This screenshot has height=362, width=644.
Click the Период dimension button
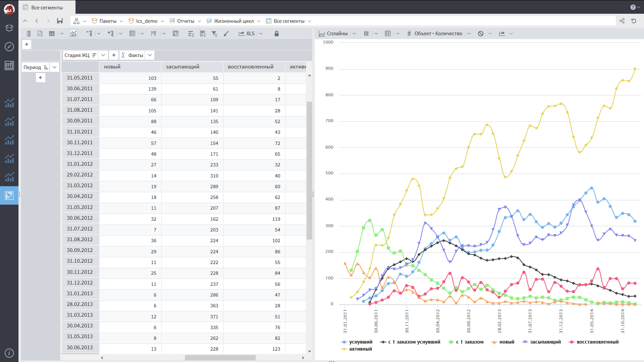[x=36, y=67]
